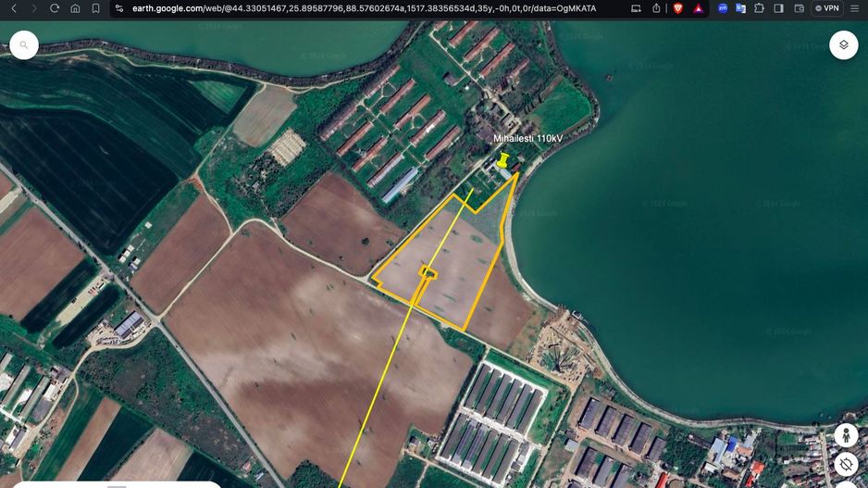This screenshot has width=868, height=488.
Task: Open the Brave Wallet panel
Action: [x=799, y=8]
